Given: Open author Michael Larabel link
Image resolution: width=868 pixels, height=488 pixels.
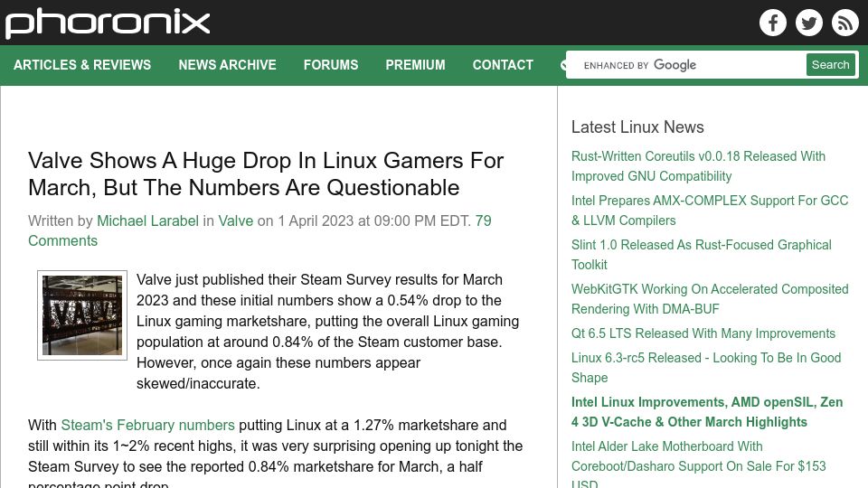Looking at the screenshot, I should 147,221.
